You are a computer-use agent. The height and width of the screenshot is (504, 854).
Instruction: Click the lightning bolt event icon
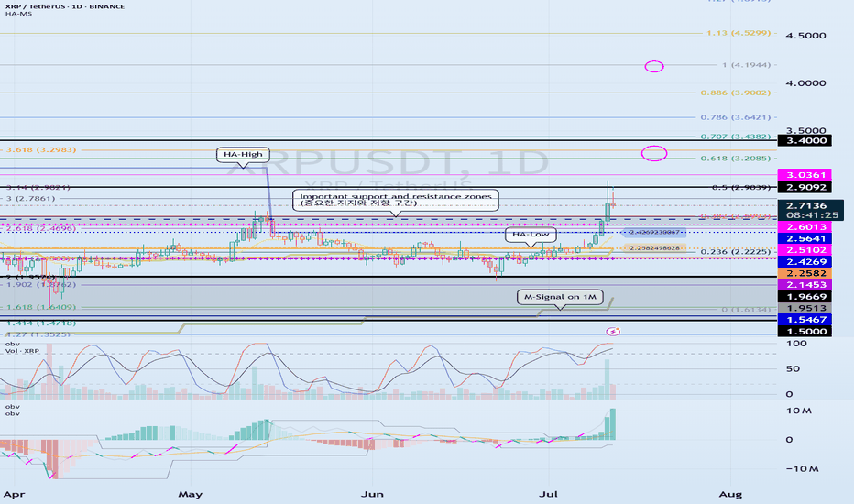pyautogui.click(x=613, y=332)
